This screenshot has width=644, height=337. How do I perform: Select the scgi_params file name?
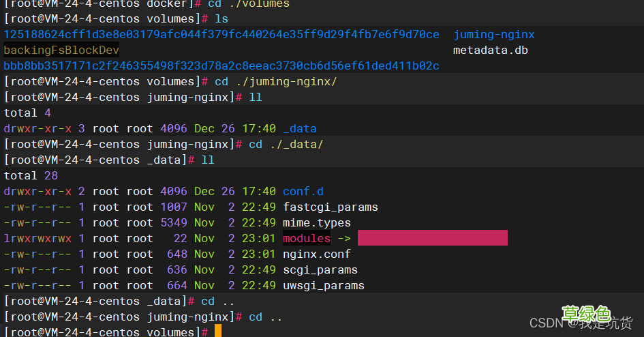pyautogui.click(x=320, y=270)
